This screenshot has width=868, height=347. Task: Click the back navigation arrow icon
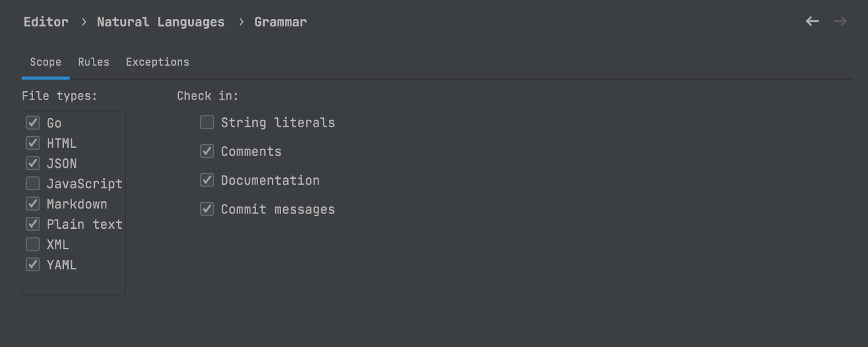pos(812,21)
